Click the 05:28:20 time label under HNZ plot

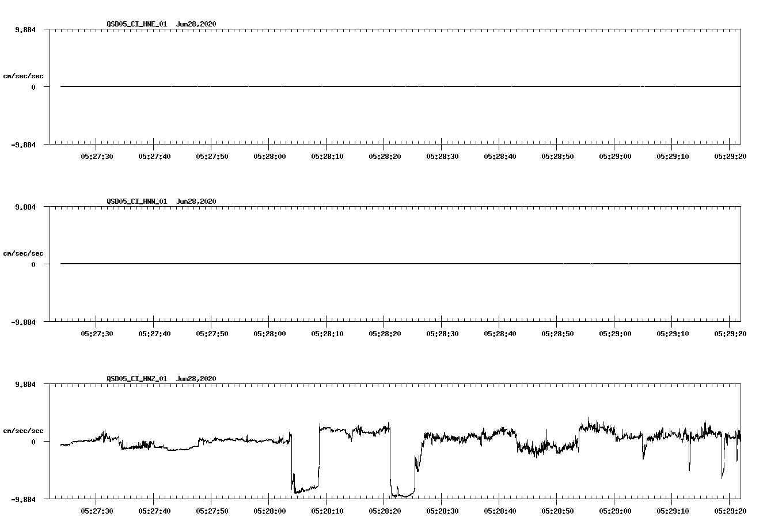click(x=385, y=511)
